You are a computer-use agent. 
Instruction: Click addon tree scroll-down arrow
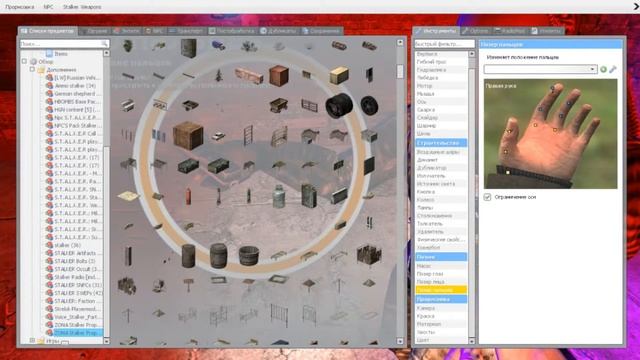(107, 341)
